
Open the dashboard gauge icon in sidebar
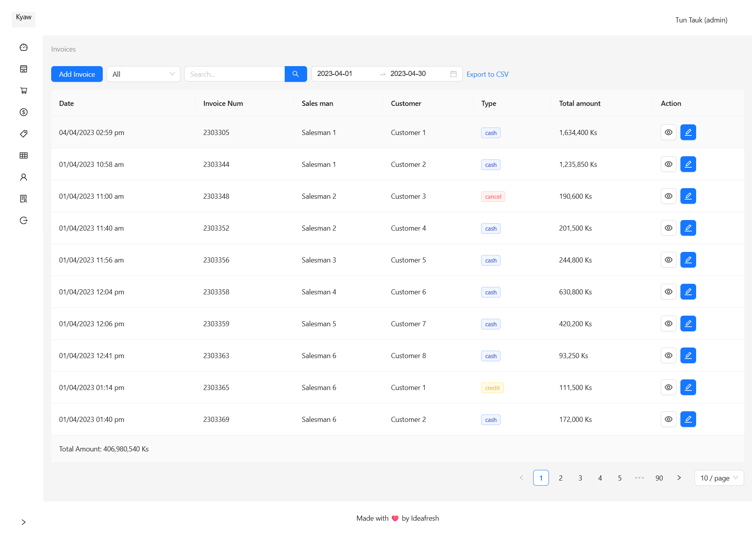click(x=24, y=47)
